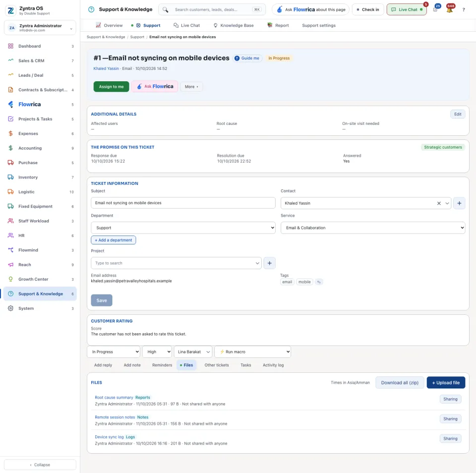Add a new project with plus button
This screenshot has width=476, height=473.
pyautogui.click(x=270, y=263)
